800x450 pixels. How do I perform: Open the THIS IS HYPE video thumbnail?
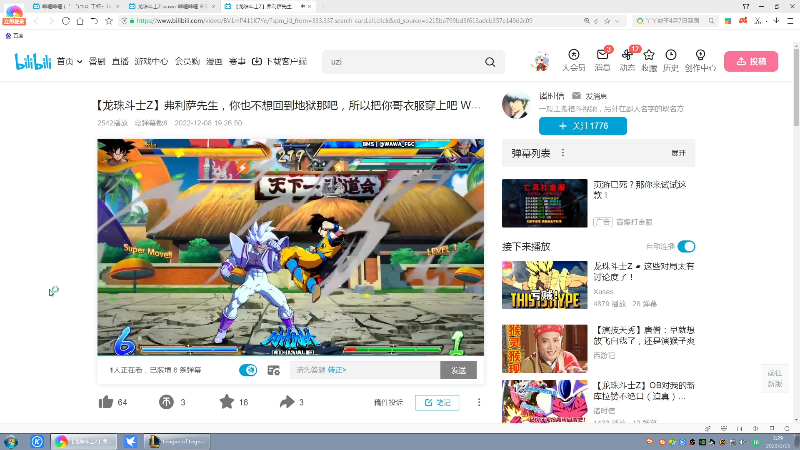click(x=544, y=285)
